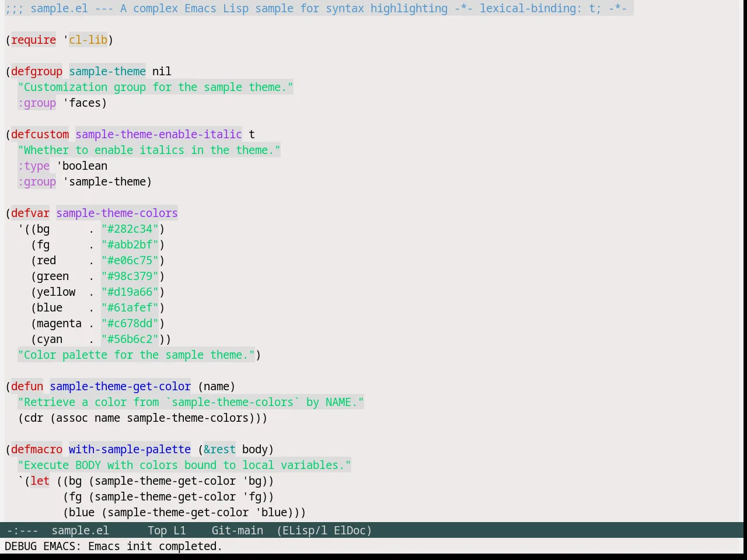Click the 'cl-lib' symbol
This screenshot has width=747, height=560.
pyautogui.click(x=88, y=40)
